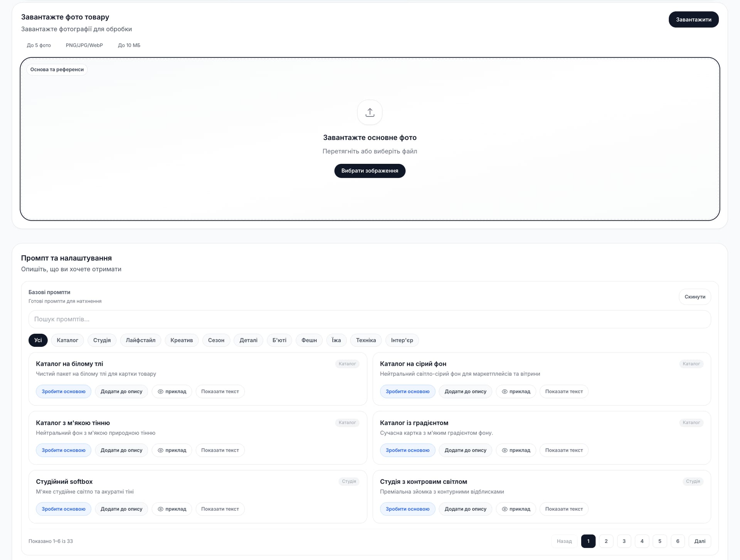Filter prompts by Фешн
Screen dimensions: 740x560
(x=309, y=340)
